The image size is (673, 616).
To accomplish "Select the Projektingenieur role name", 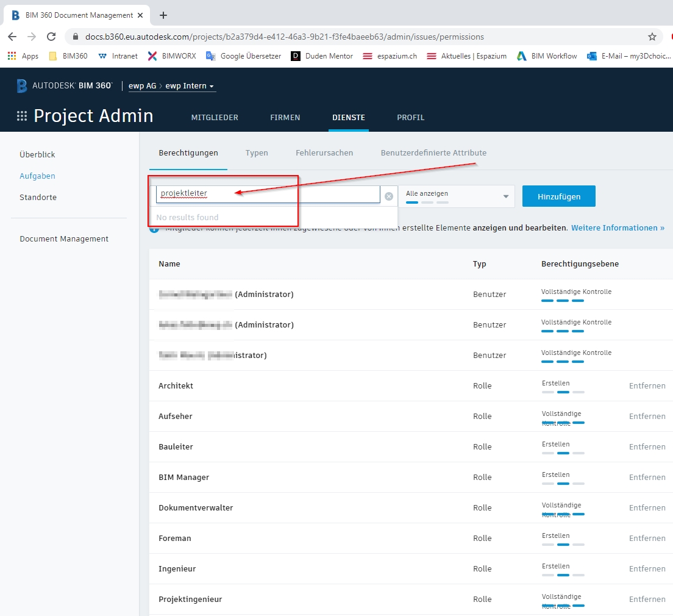I will click(190, 600).
